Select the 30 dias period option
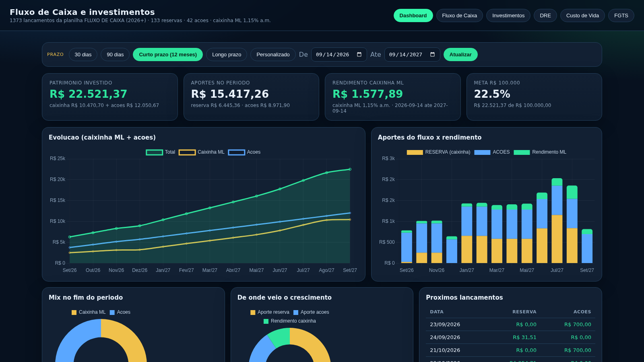 (x=83, y=55)
